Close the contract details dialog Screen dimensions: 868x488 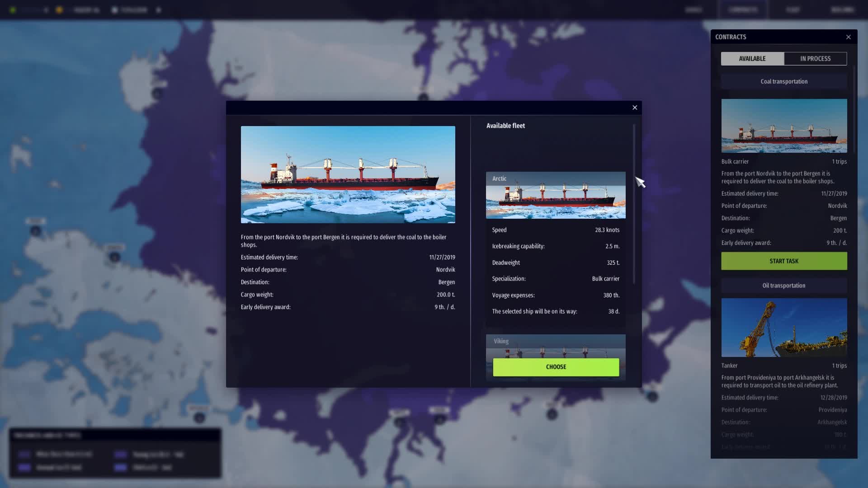coord(635,108)
